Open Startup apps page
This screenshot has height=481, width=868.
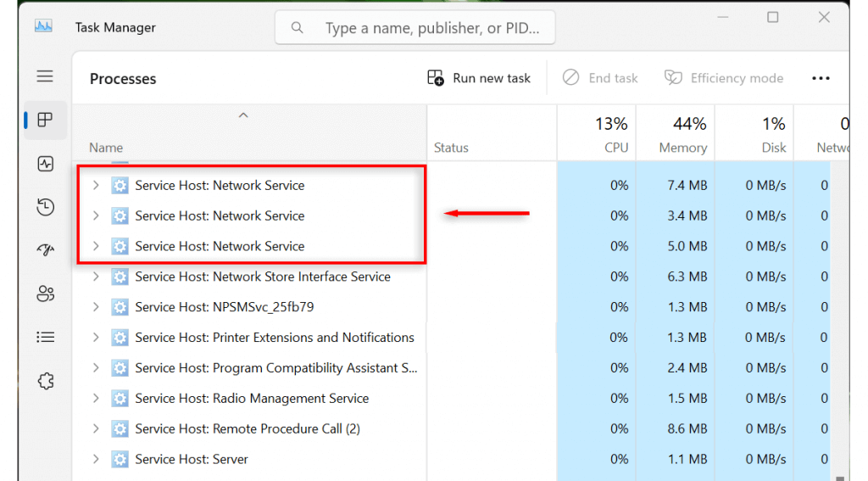[45, 250]
